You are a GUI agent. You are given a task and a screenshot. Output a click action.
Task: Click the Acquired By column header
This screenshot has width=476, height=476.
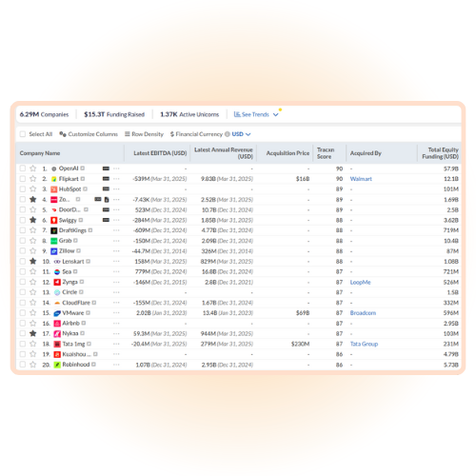[x=366, y=153]
